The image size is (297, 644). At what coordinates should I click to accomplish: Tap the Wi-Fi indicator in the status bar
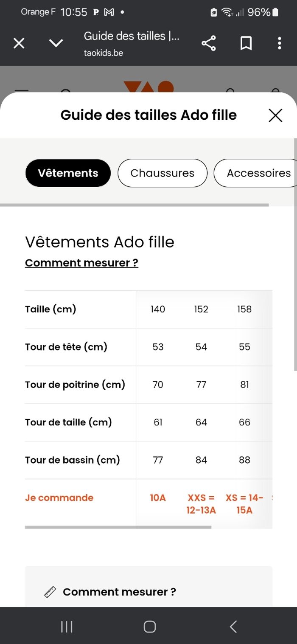pyautogui.click(x=228, y=13)
